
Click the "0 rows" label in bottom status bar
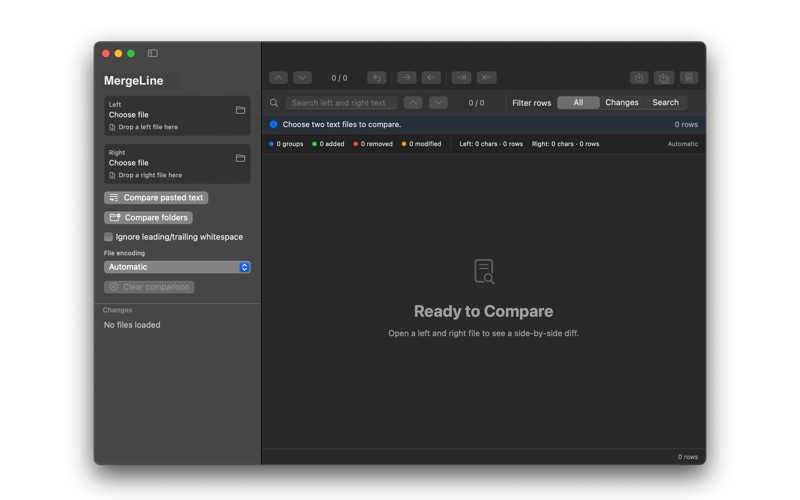[x=688, y=457]
